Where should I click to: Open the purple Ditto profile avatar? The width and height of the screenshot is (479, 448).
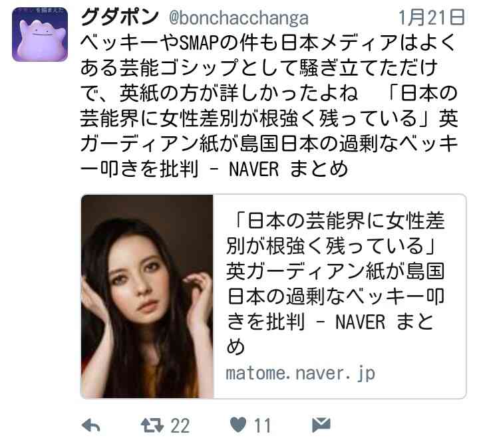[40, 35]
